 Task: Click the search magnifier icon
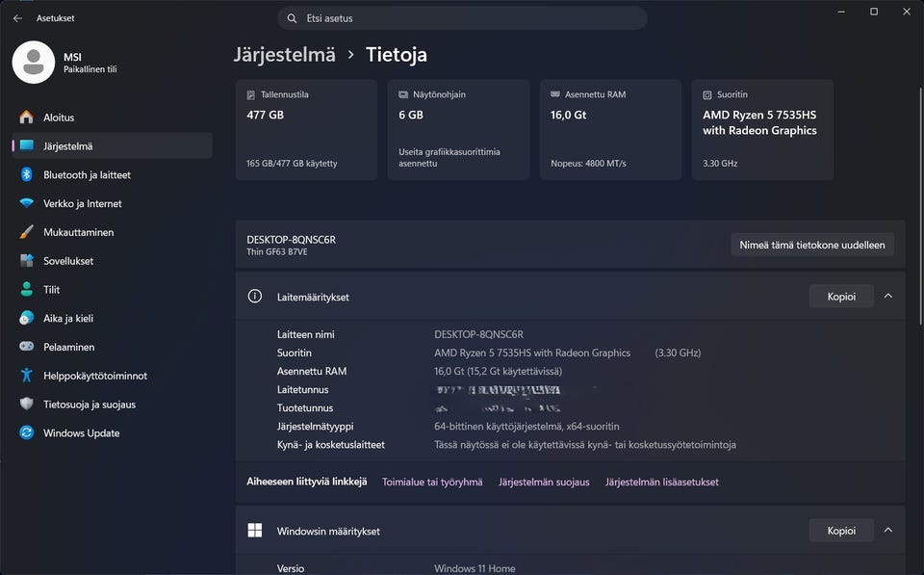[x=292, y=18]
